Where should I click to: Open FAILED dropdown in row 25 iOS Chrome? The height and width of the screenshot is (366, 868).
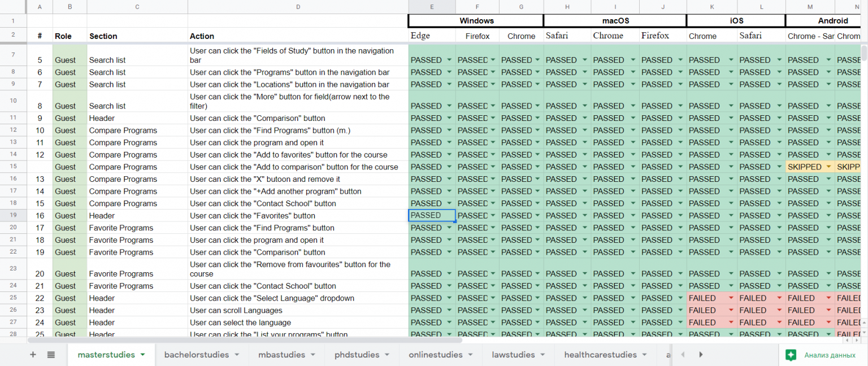point(730,298)
